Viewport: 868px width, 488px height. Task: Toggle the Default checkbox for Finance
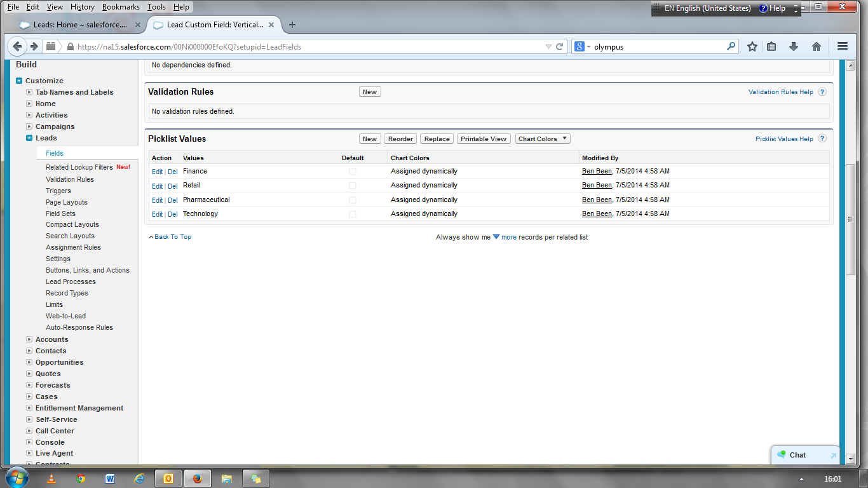[x=353, y=172]
